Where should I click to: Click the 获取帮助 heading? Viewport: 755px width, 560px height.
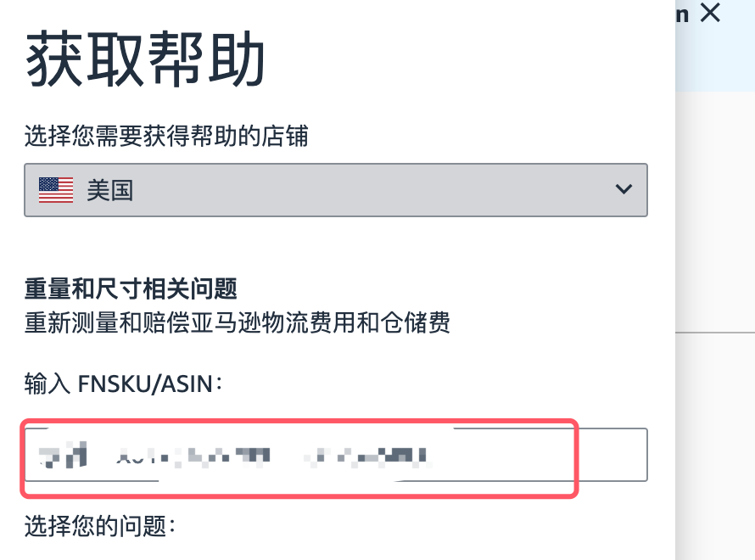click(x=146, y=61)
